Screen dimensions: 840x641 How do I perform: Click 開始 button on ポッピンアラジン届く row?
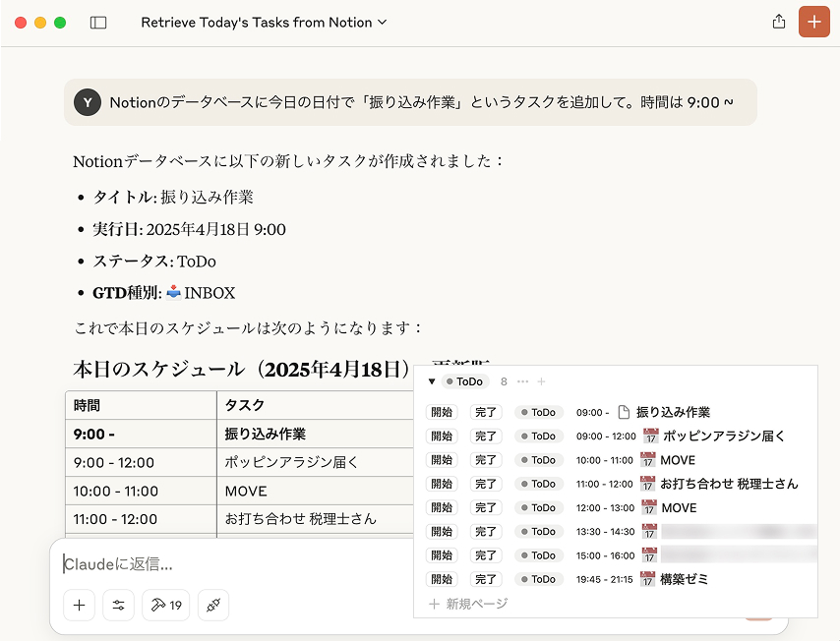click(442, 436)
